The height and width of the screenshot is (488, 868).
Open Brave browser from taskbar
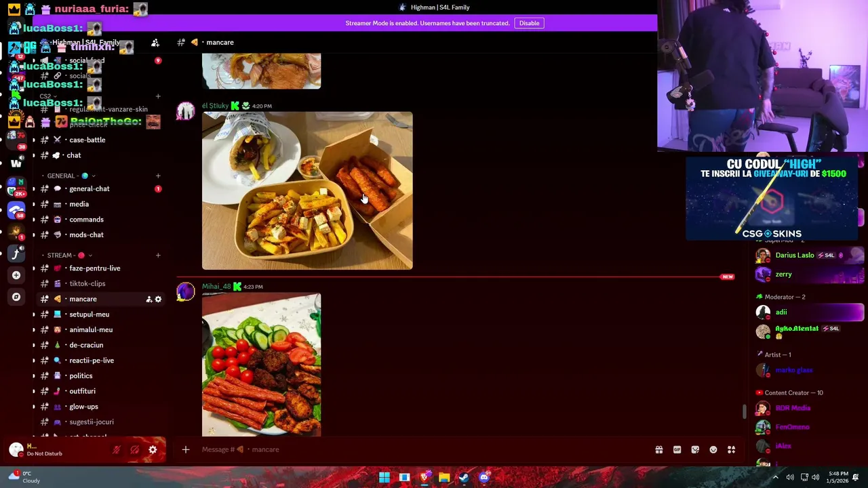point(425,478)
